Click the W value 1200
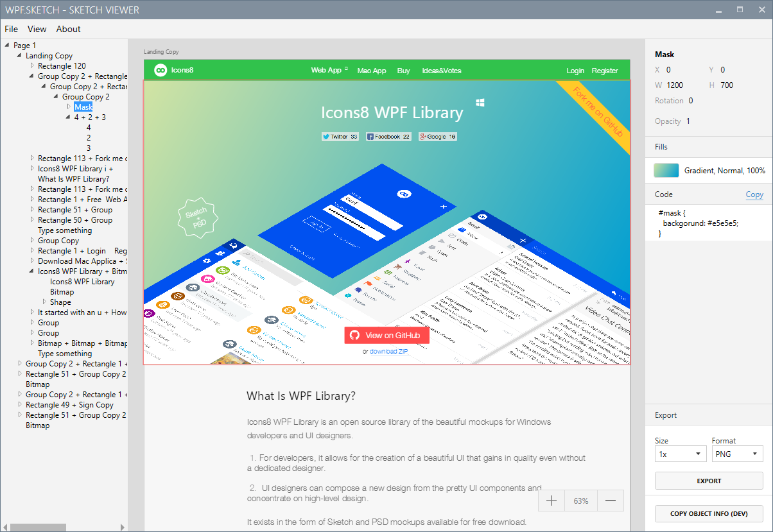The width and height of the screenshot is (773, 532). 675,85
